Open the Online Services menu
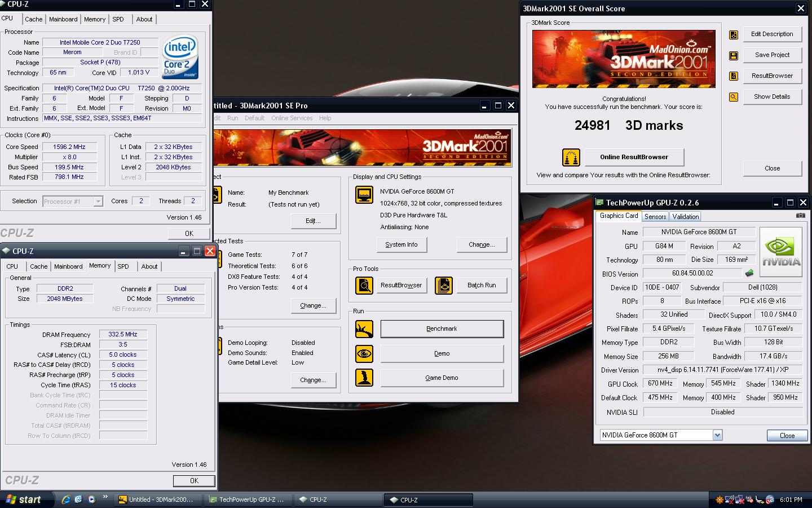This screenshot has width=812, height=508. coord(292,118)
